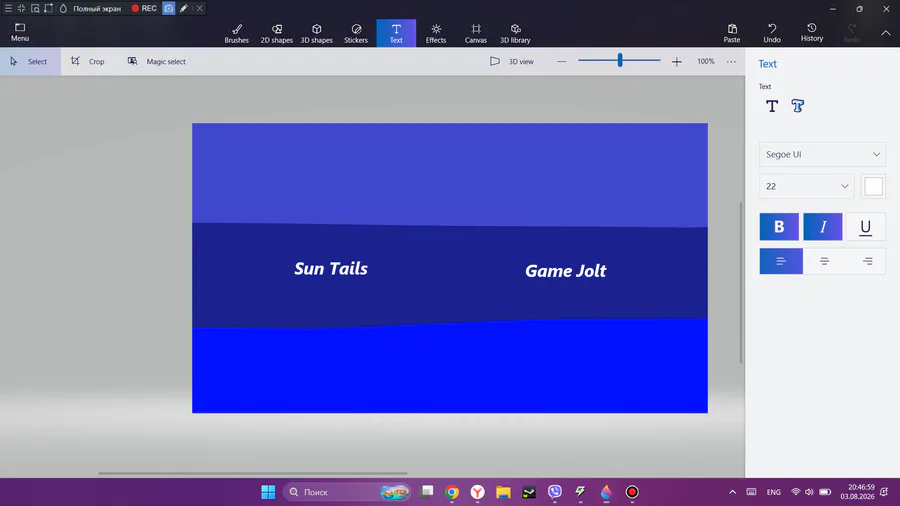Choose the Crop tool

click(88, 61)
